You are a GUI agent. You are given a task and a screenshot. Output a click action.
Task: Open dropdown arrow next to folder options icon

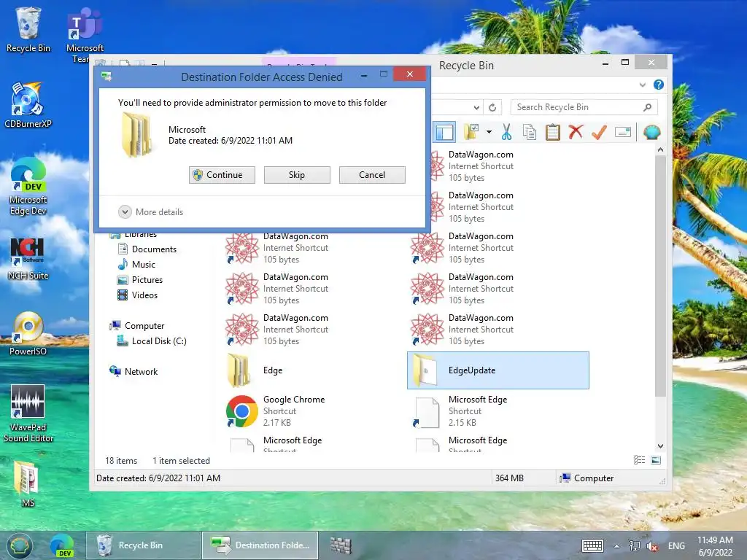tap(489, 132)
